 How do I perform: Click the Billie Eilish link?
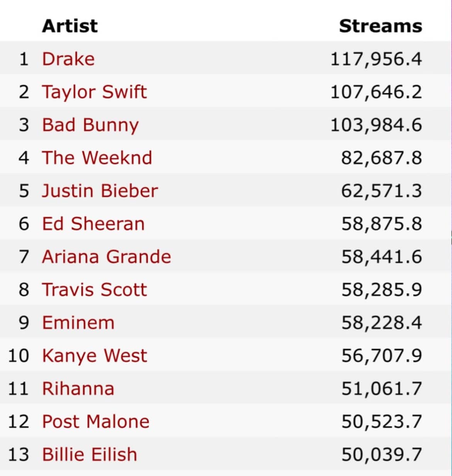[90, 454]
